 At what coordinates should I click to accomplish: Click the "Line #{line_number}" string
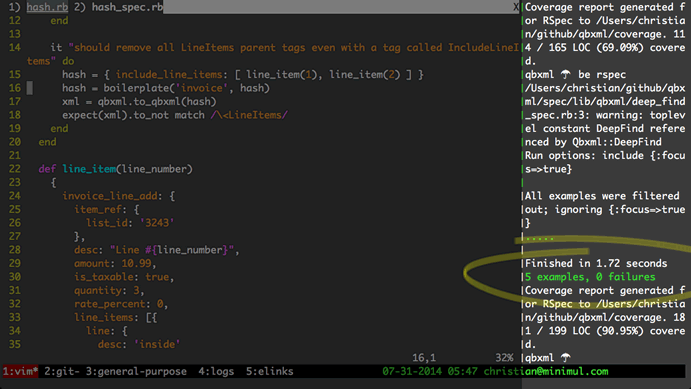(172, 250)
